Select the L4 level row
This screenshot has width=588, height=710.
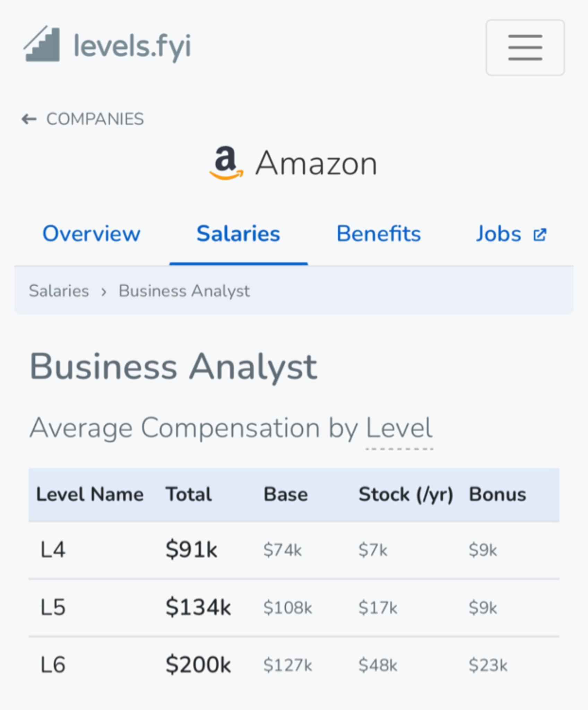pos(294,550)
